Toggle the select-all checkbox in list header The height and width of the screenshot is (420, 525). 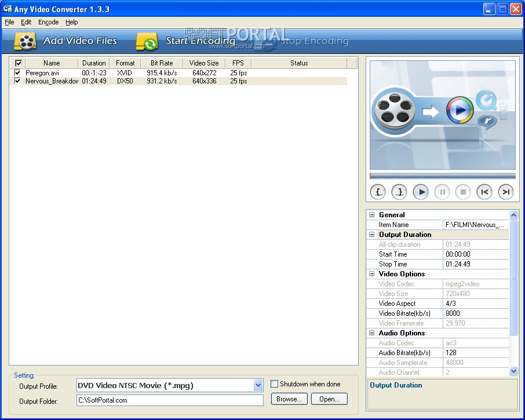[19, 63]
